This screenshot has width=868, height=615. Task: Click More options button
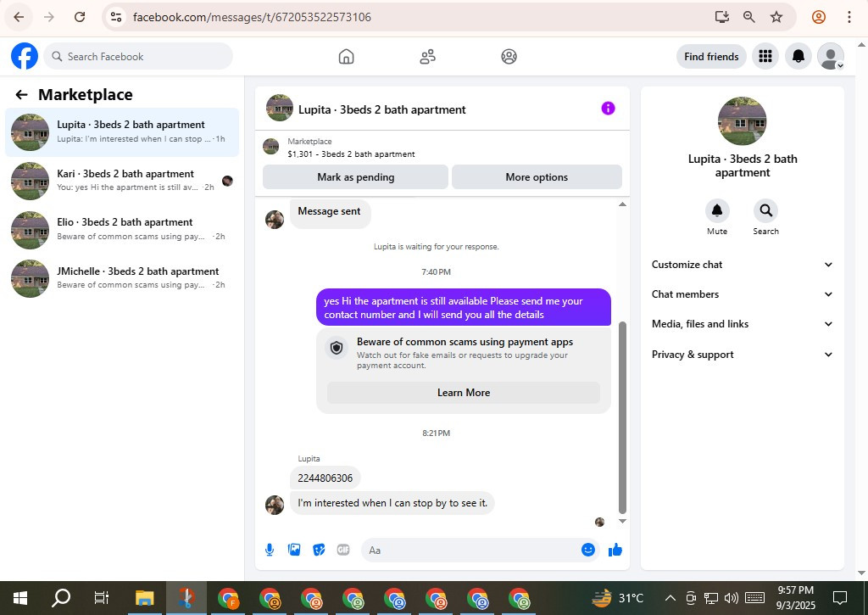click(x=537, y=177)
